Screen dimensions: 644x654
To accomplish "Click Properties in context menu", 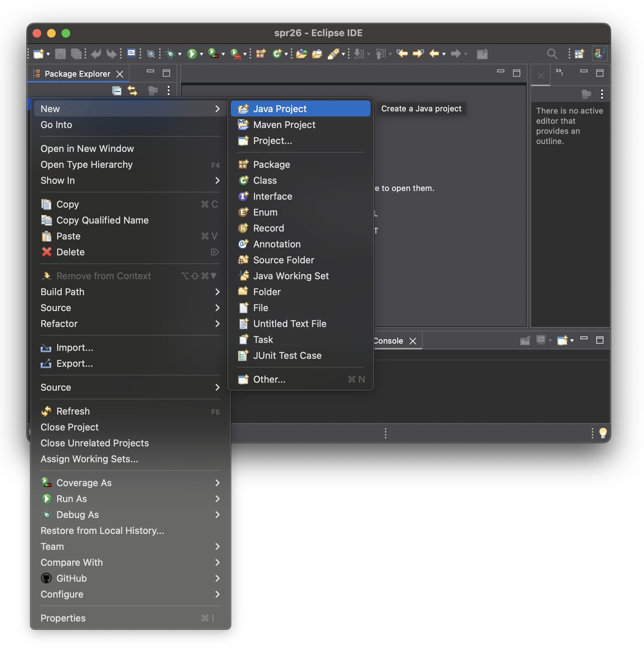I will click(63, 618).
